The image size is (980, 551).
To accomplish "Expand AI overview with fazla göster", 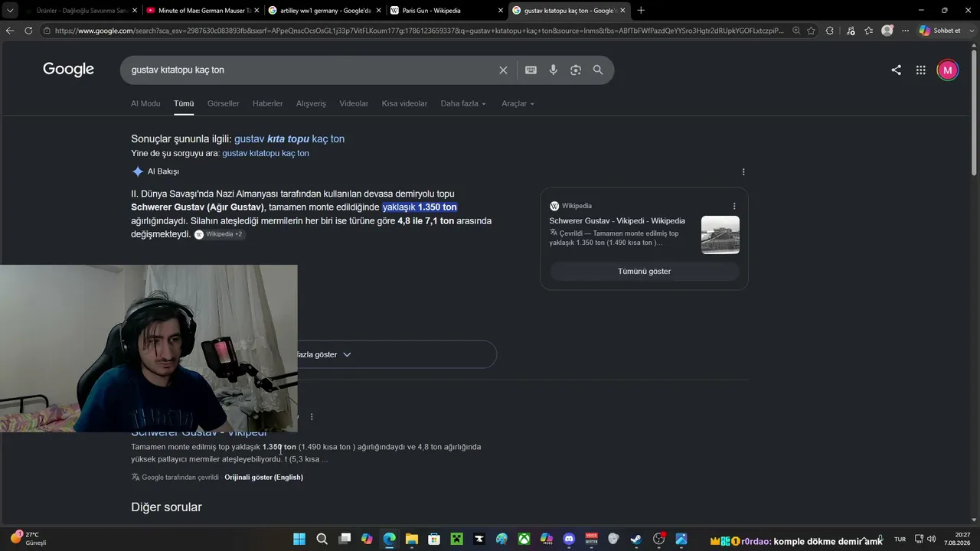I will point(397,354).
